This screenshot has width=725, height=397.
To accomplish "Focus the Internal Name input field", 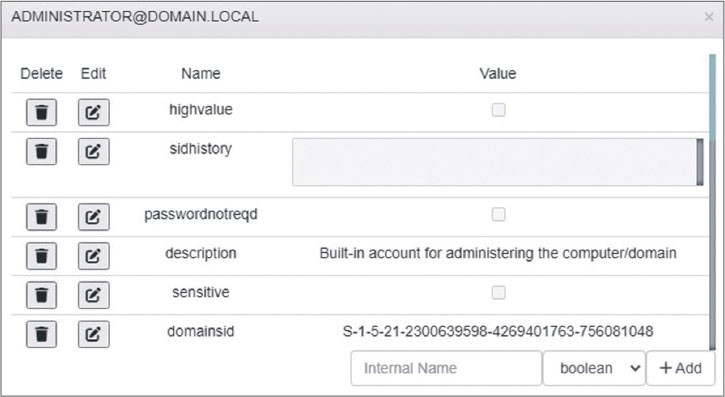I will coord(446,368).
